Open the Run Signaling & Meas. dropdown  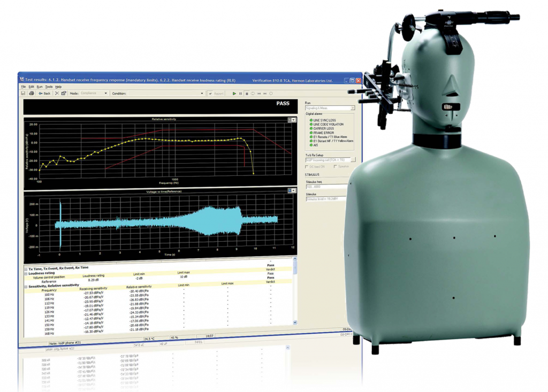point(330,108)
